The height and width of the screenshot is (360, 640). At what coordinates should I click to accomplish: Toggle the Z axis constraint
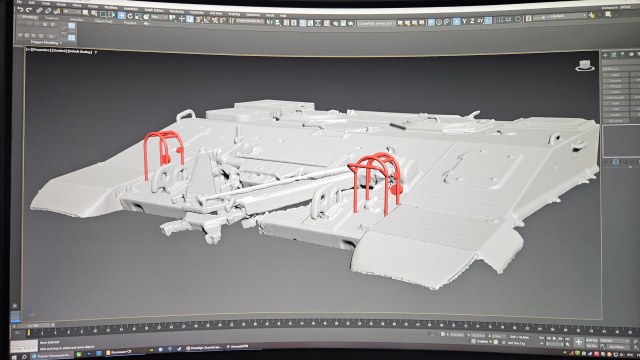point(472,20)
